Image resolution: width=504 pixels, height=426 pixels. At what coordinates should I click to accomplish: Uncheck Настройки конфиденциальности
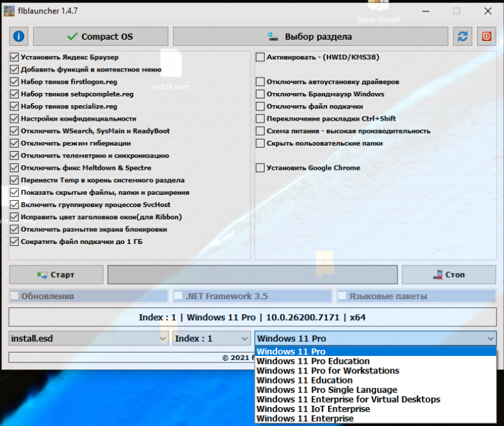point(14,119)
